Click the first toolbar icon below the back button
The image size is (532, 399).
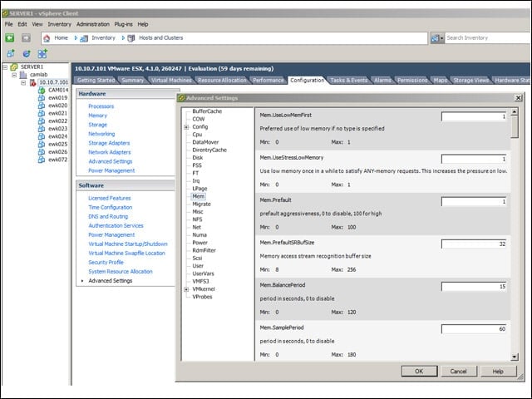coord(11,53)
